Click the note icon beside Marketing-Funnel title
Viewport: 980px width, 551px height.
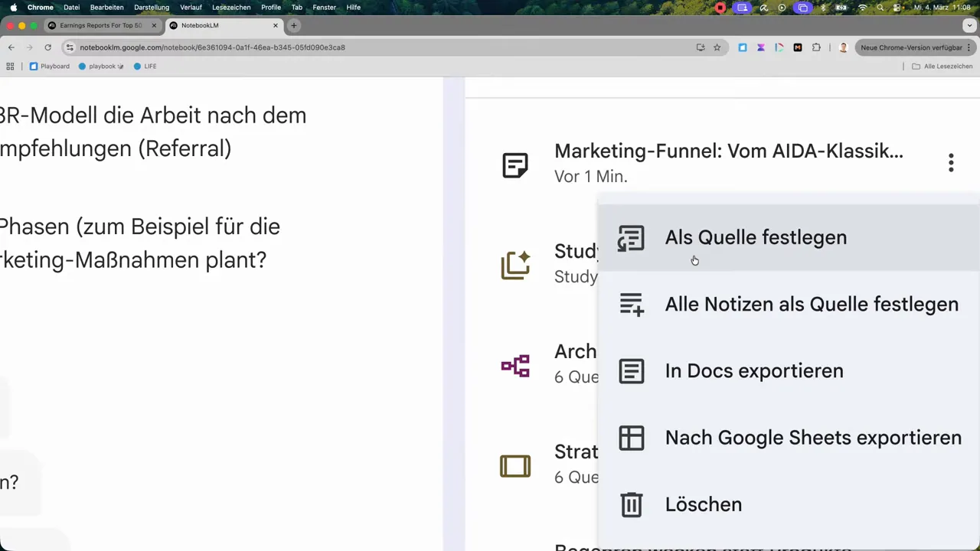click(515, 165)
